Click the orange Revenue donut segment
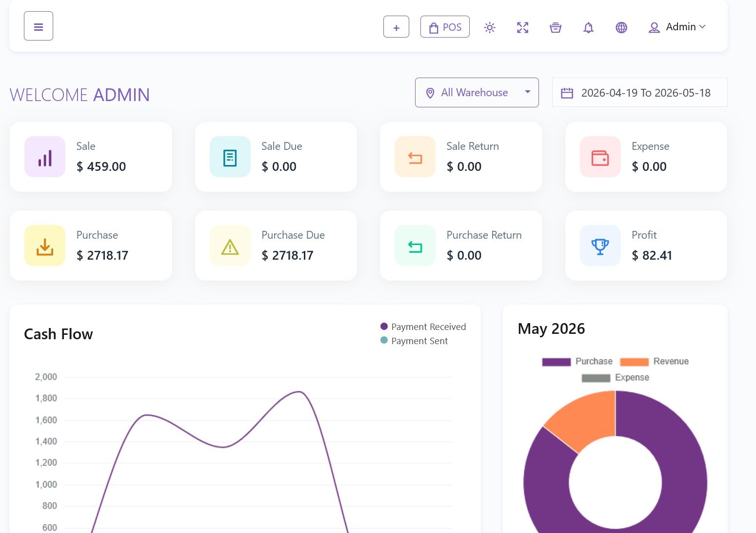The image size is (756, 533). pos(586,419)
